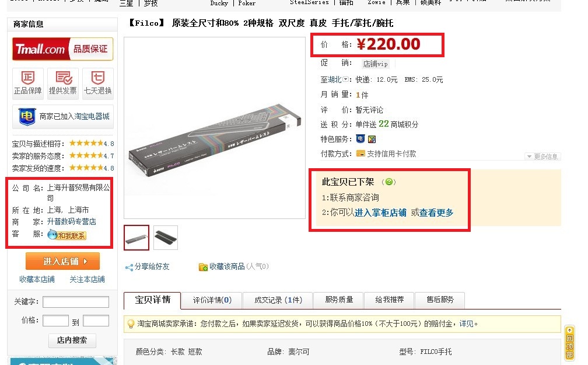Expand the 更多信息 section
This screenshot has width=588, height=365.
(x=542, y=156)
